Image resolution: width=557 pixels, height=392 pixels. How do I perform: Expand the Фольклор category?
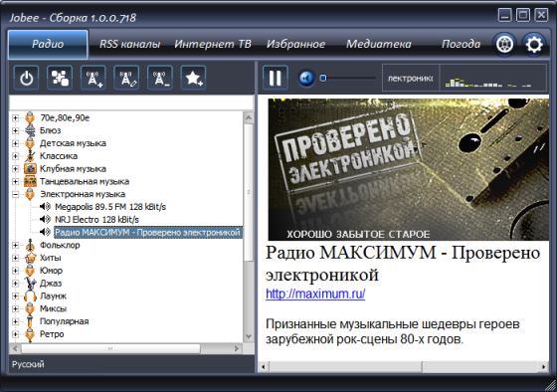[x=15, y=245]
